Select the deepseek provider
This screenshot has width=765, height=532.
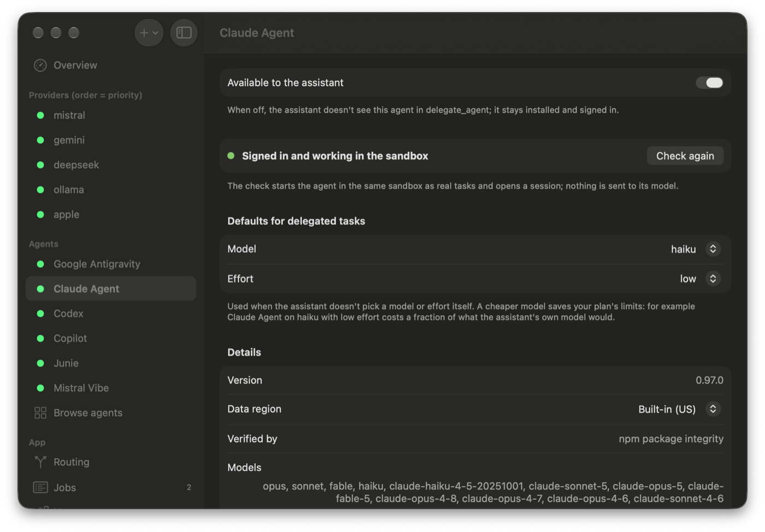(111, 165)
